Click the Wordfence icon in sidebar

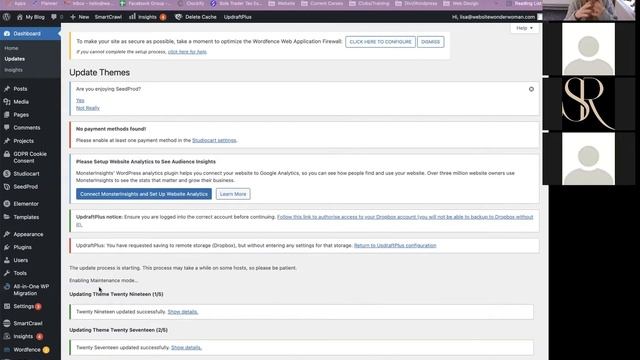pyautogui.click(x=7, y=350)
